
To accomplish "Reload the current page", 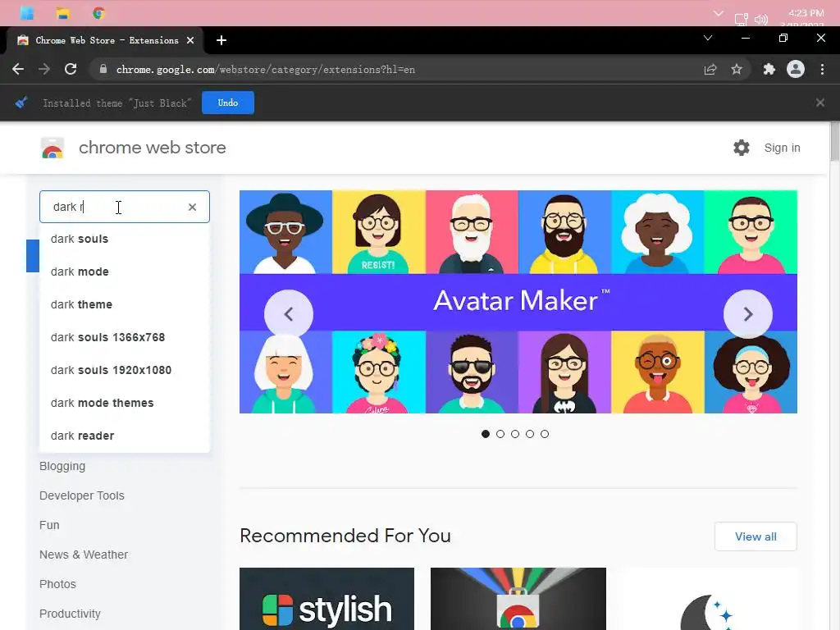I will coord(71,69).
